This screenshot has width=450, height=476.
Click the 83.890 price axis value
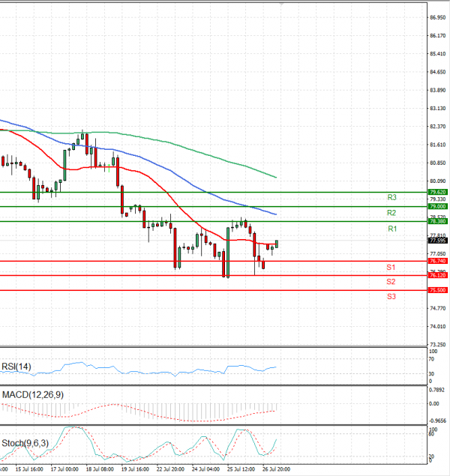(x=438, y=91)
